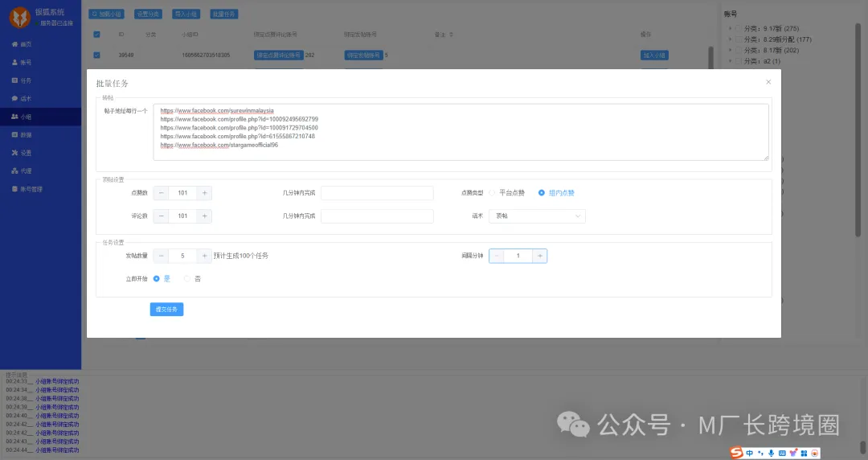Click 几分钟内完成 field beside 点赞数

tap(377, 193)
